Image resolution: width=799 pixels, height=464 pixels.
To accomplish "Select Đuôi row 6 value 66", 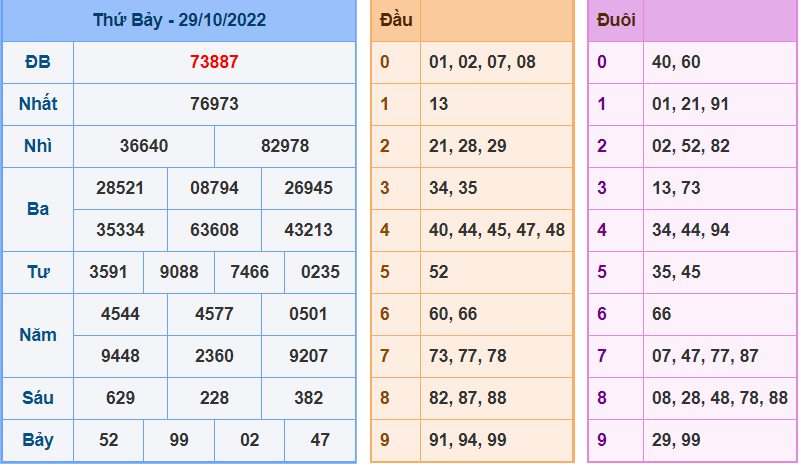I will click(x=661, y=314).
